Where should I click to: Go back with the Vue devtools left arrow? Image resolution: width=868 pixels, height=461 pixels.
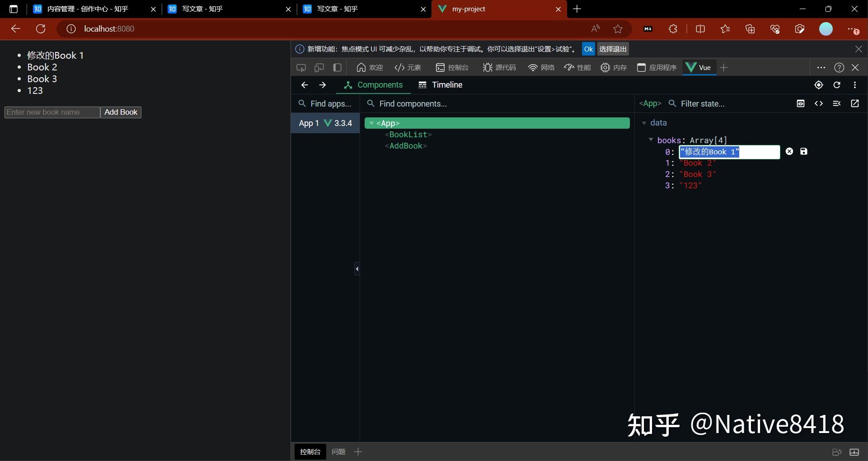[305, 85]
